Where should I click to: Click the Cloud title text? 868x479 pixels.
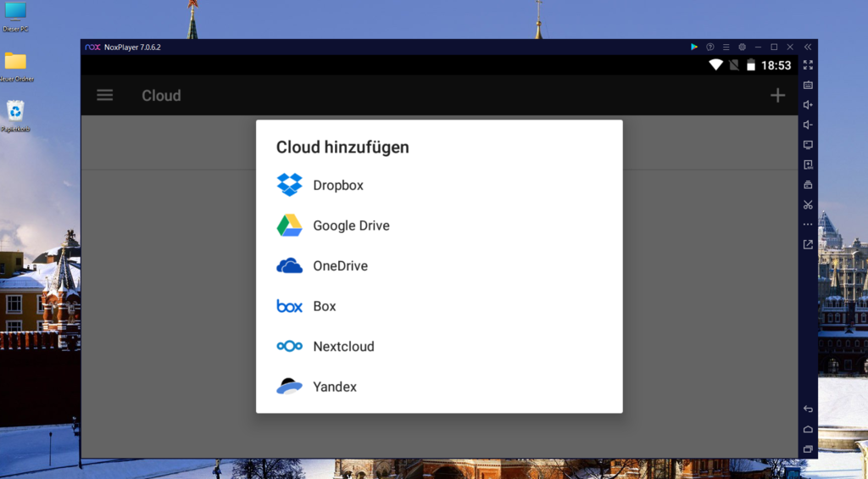[x=161, y=95]
